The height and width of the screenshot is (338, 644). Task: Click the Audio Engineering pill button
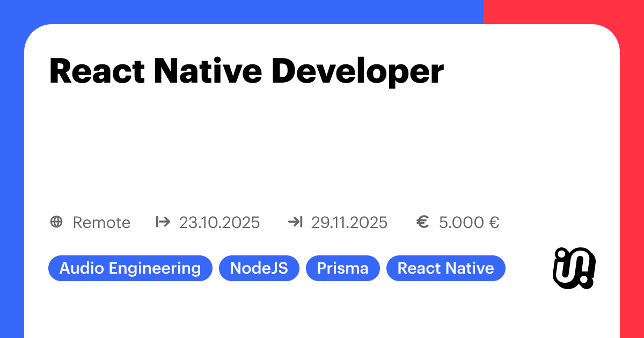[x=130, y=268]
